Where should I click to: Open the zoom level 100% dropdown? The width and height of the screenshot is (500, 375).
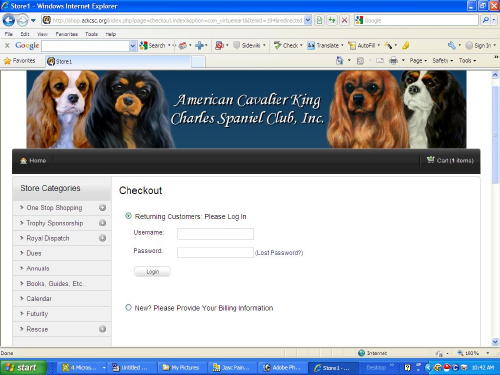click(x=488, y=353)
